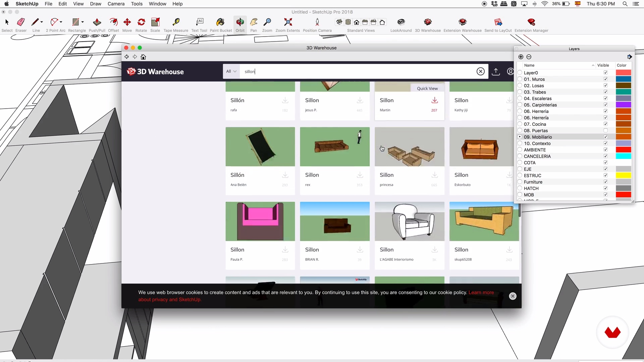
Task: Pick the Move tool
Action: click(127, 25)
